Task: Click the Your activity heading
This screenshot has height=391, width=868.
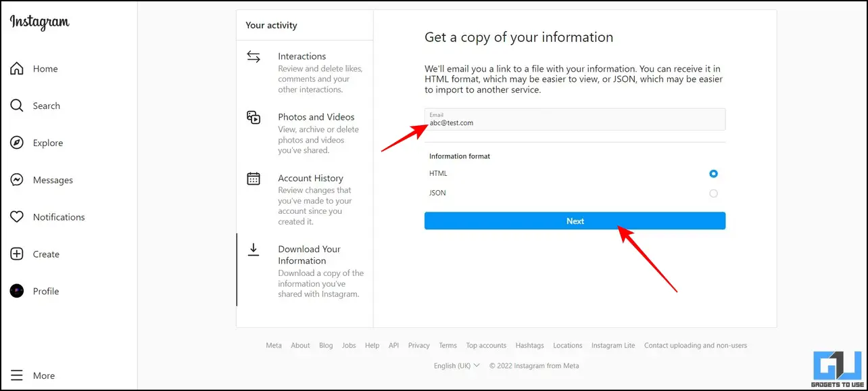Action: [x=271, y=25]
